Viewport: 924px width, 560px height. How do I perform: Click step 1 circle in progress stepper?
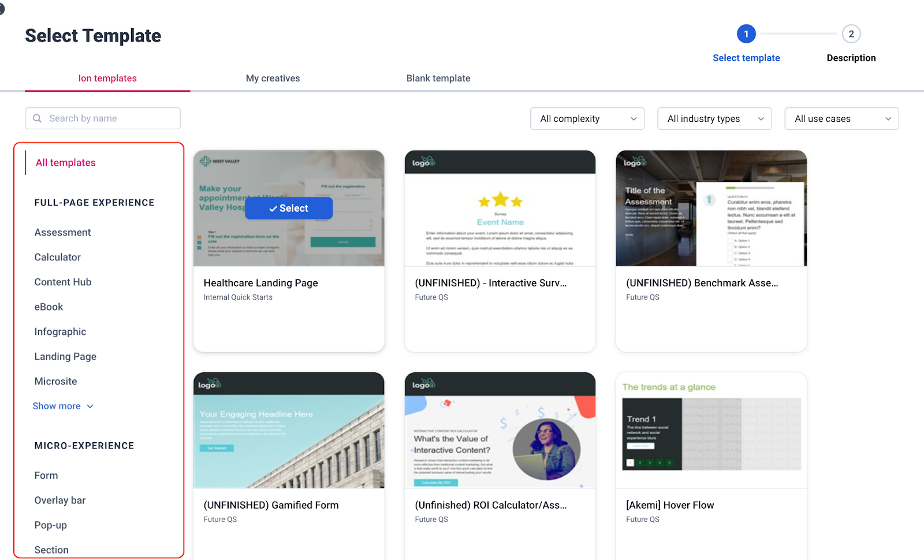pyautogui.click(x=746, y=34)
